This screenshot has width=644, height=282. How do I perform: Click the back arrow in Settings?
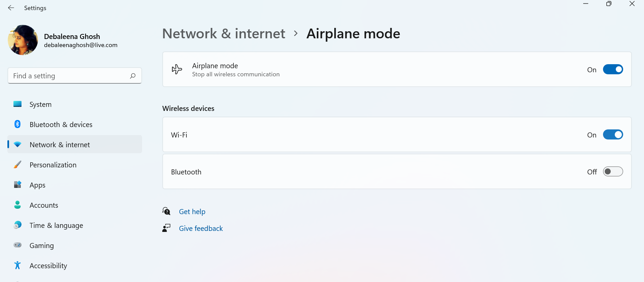11,8
